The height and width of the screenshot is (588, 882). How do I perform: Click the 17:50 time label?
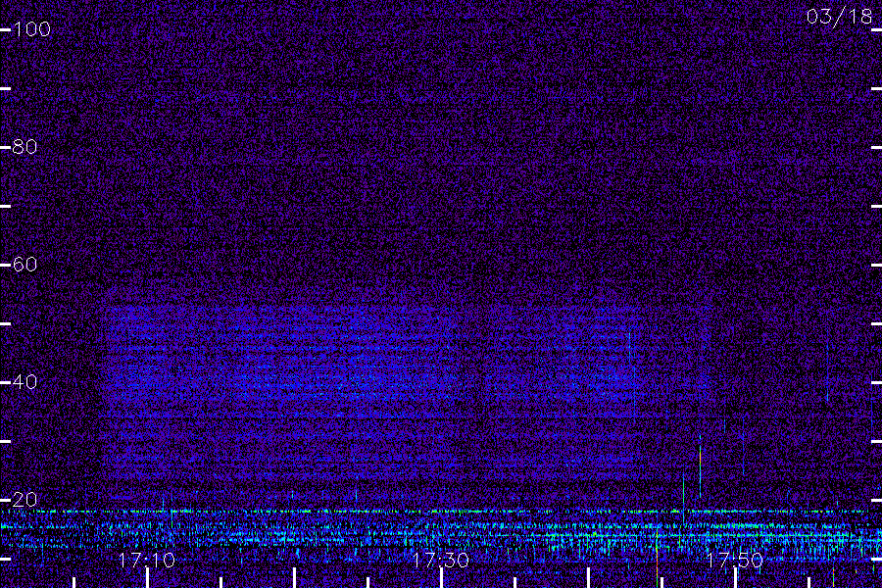click(x=735, y=561)
